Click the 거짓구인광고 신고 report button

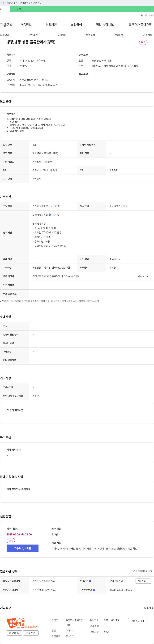tap(142, 571)
